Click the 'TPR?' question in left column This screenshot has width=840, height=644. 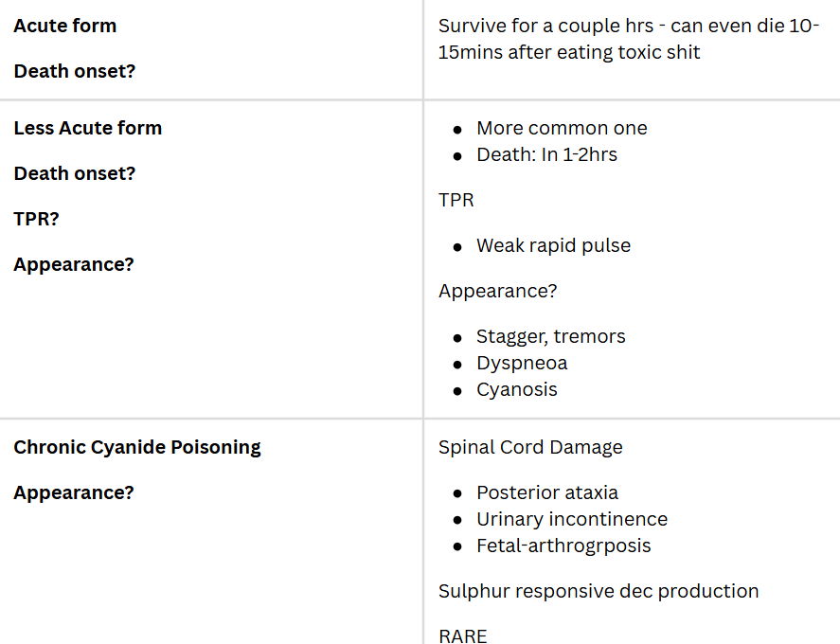(37, 219)
